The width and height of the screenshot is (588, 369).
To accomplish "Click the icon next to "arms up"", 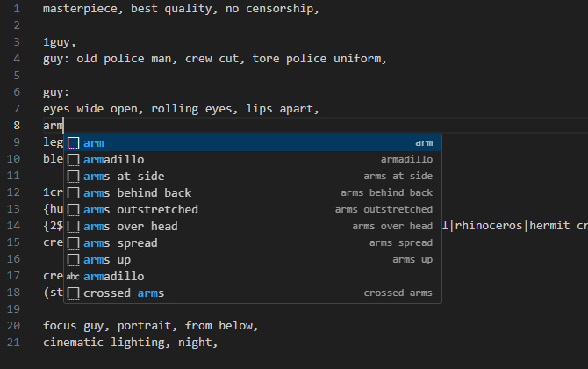I will pyautogui.click(x=74, y=259).
